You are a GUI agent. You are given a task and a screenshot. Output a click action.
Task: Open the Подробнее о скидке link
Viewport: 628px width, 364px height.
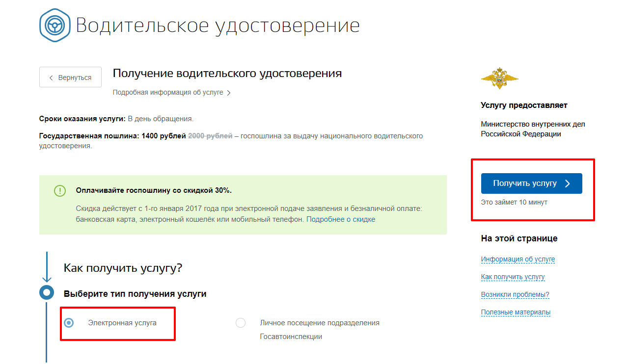pos(341,219)
